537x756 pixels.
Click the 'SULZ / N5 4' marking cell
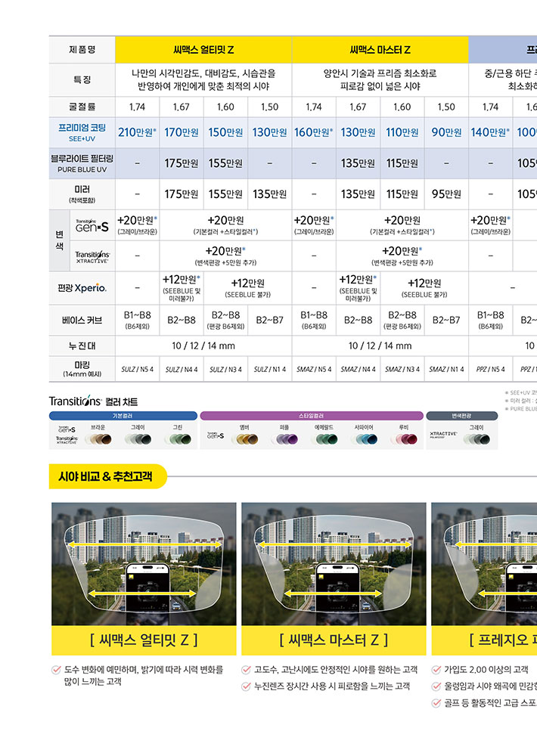[138, 370]
